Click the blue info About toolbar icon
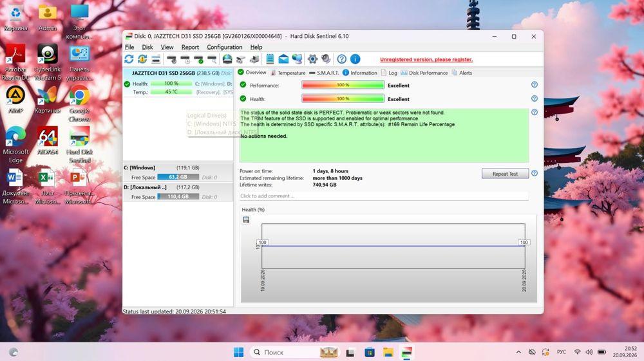The width and height of the screenshot is (644, 361). coord(355,59)
